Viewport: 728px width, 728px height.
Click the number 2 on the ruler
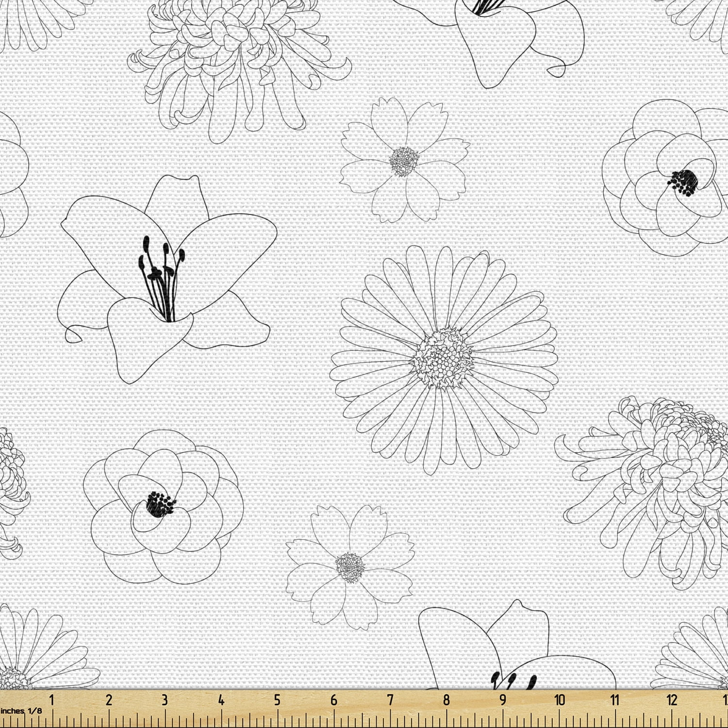pyautogui.click(x=108, y=700)
